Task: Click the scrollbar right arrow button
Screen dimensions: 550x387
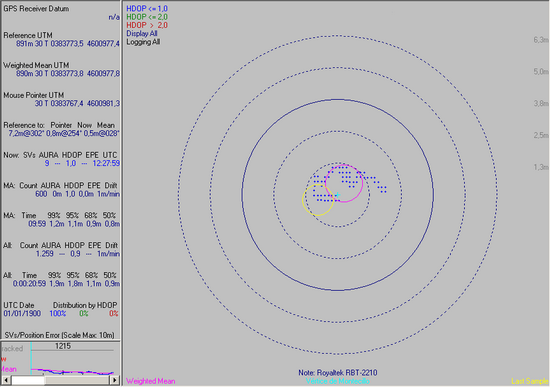Action: [114, 380]
